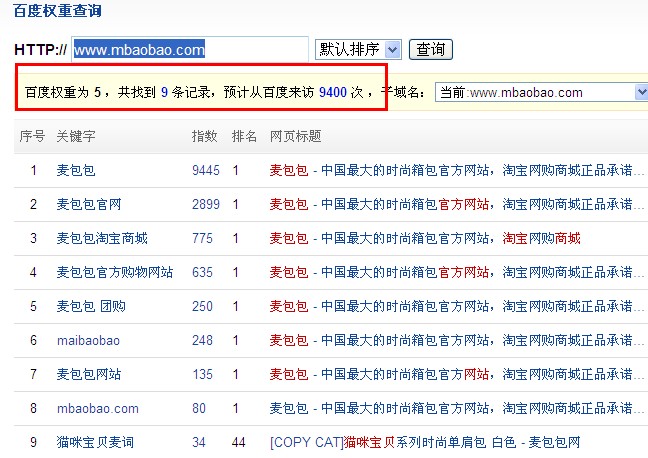The width and height of the screenshot is (648, 458).
Task: Open the COPY CAT 猫咪宝贝 page title link
Action: pyautogui.click(x=424, y=442)
